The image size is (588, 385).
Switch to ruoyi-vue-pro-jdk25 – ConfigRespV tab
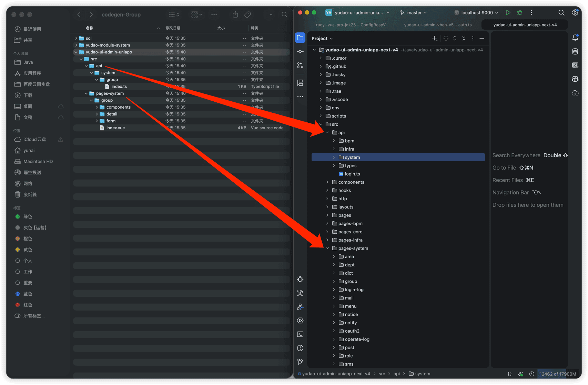pyautogui.click(x=351, y=25)
